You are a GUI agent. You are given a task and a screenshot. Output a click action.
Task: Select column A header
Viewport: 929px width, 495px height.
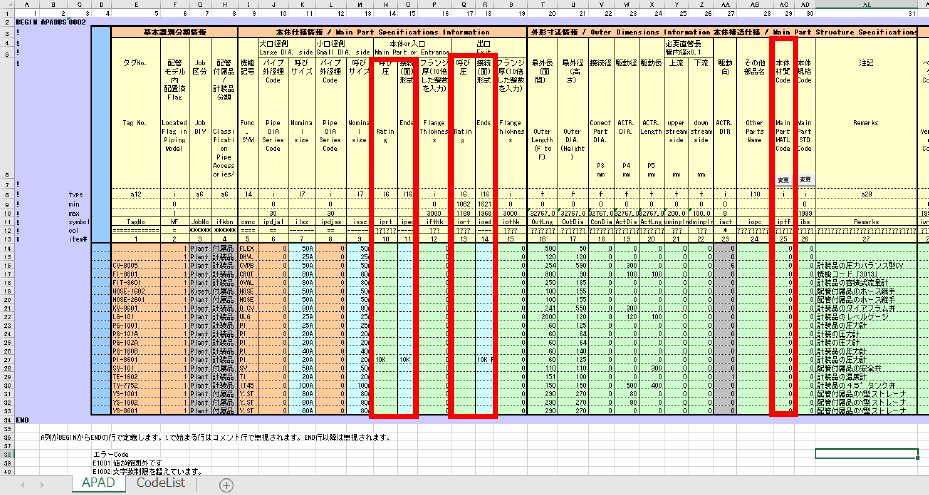[26, 4]
